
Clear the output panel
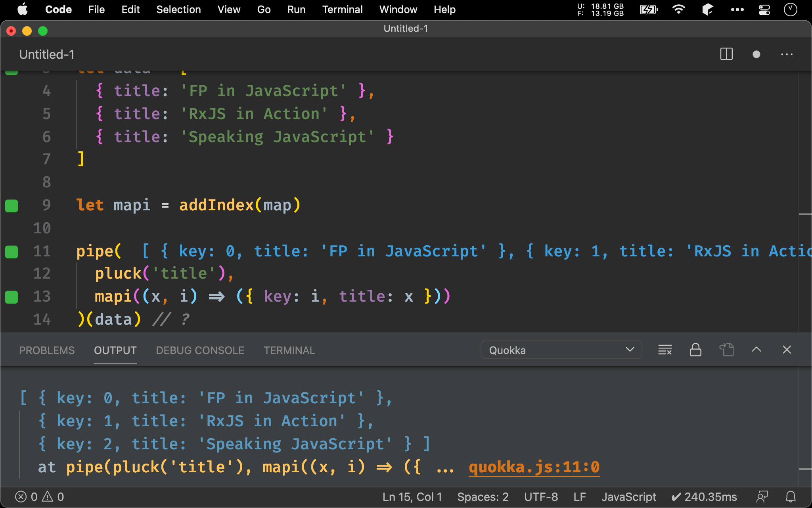pos(665,350)
